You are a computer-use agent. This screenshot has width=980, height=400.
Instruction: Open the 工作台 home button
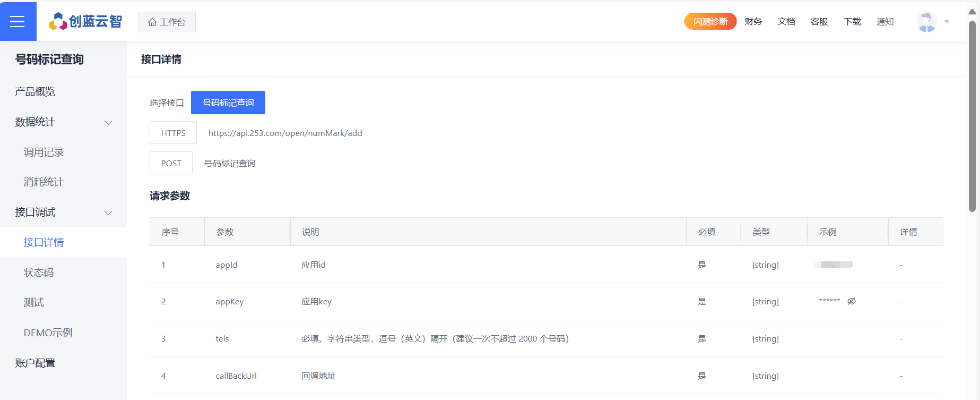(167, 22)
